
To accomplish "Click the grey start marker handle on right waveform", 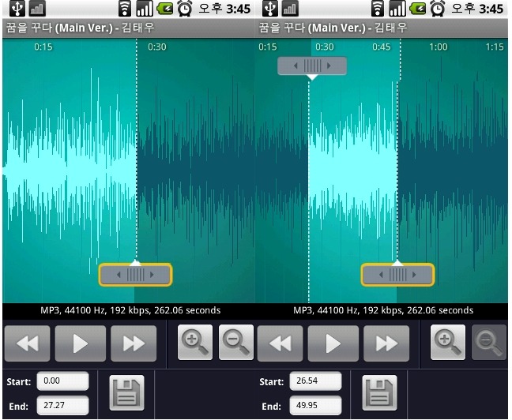I will point(312,66).
